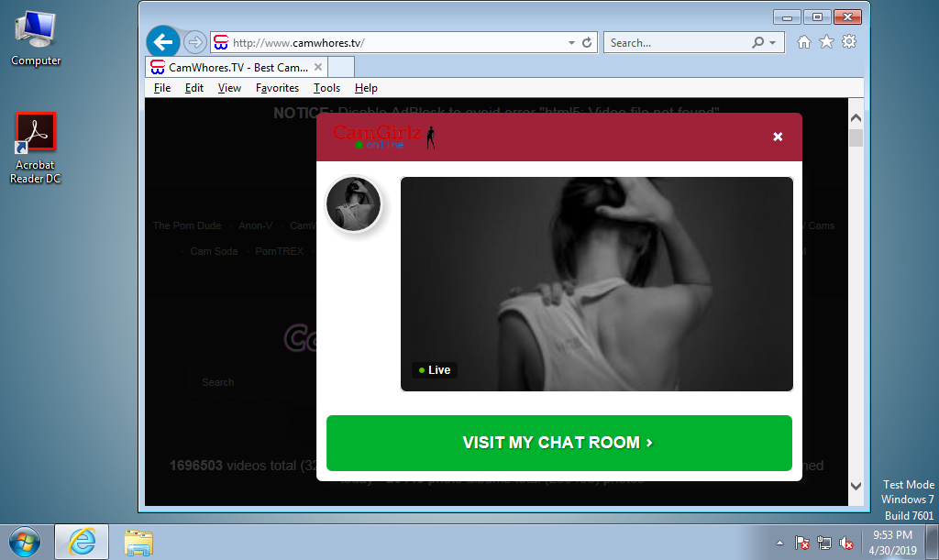Click the taskbar clock showing 9:53 PM
This screenshot has width=939, height=560.
point(892,543)
